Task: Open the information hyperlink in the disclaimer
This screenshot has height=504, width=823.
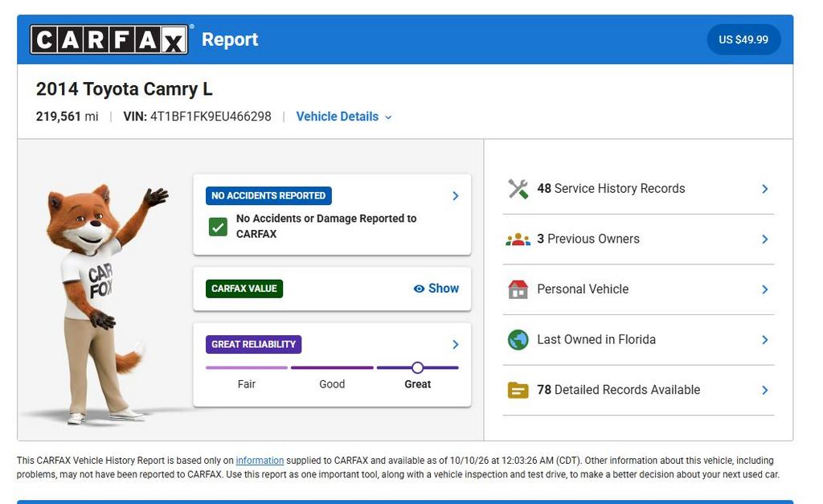Action: pos(260,461)
